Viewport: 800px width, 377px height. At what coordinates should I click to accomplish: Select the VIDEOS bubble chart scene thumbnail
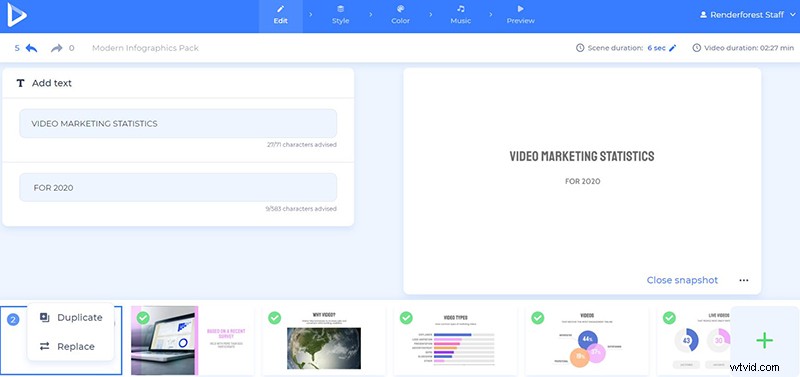[587, 340]
